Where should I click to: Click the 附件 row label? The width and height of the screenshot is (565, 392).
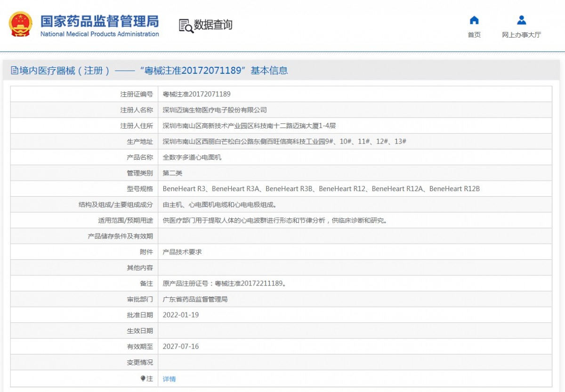pyautogui.click(x=146, y=252)
